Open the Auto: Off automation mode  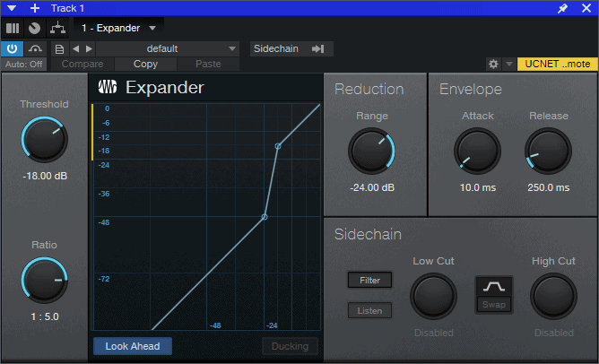23,65
